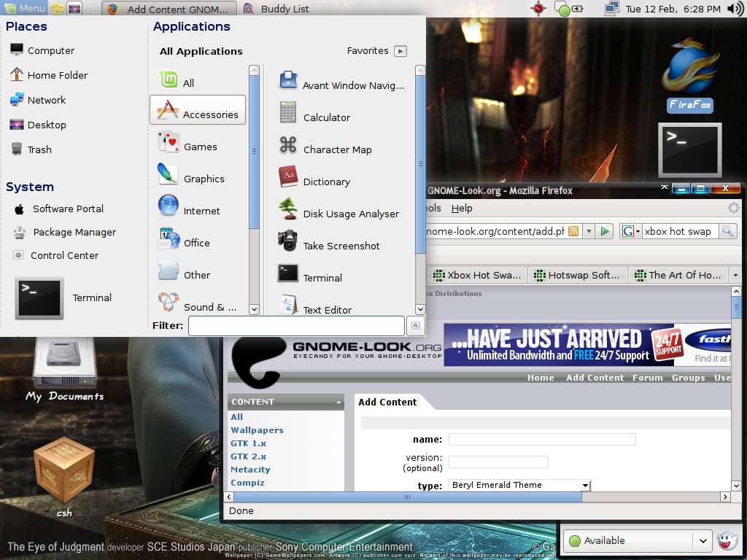This screenshot has height=560, width=747.
Task: Select the Graphics category
Action: [x=192, y=175]
